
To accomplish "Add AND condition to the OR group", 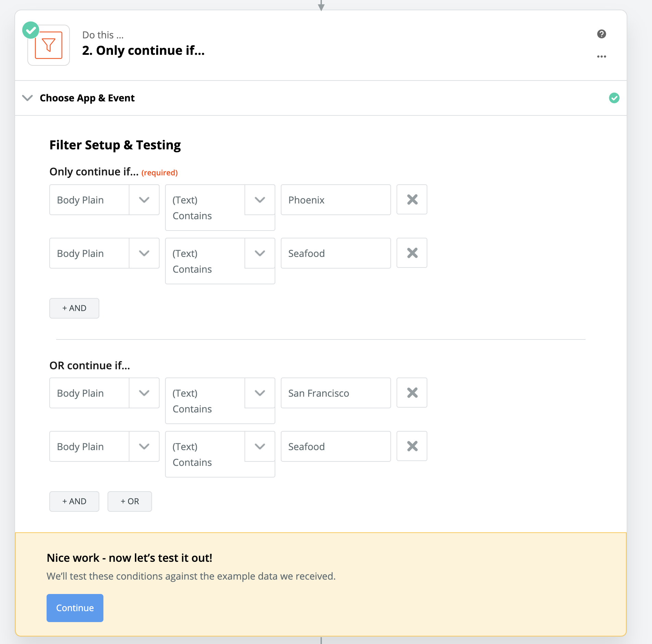I will (74, 501).
